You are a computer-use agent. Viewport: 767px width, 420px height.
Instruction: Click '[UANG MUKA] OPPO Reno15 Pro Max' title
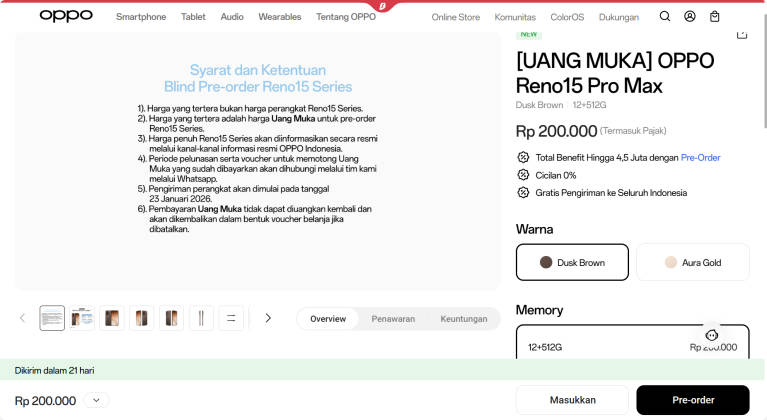click(615, 73)
